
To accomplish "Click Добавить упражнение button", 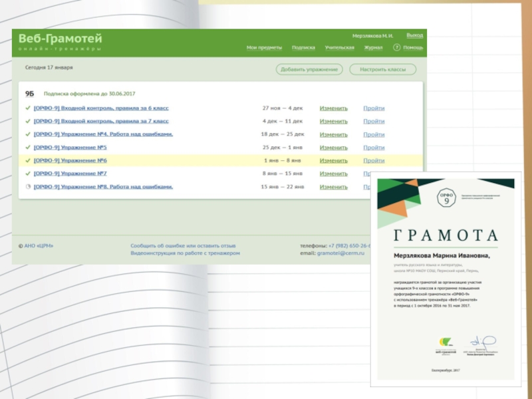I will click(309, 69).
